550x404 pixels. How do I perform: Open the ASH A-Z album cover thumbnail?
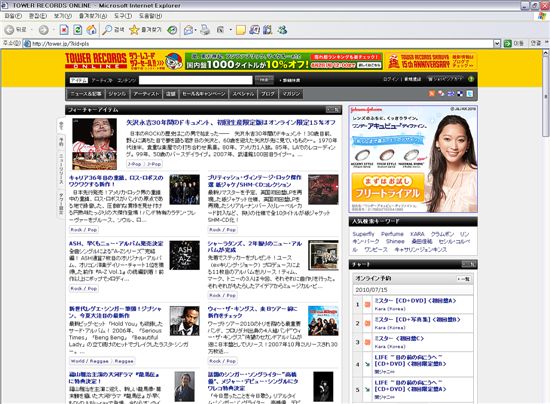pyautogui.click(x=185, y=255)
